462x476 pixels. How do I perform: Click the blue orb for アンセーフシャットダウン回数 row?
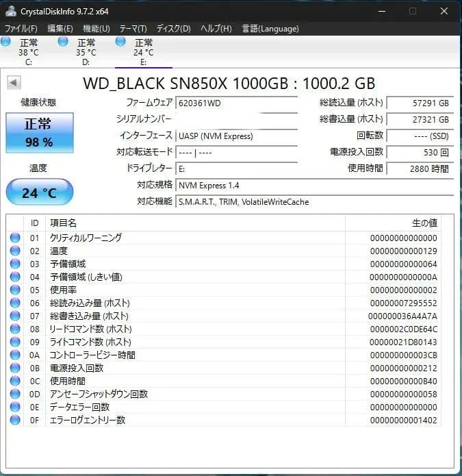(15, 394)
